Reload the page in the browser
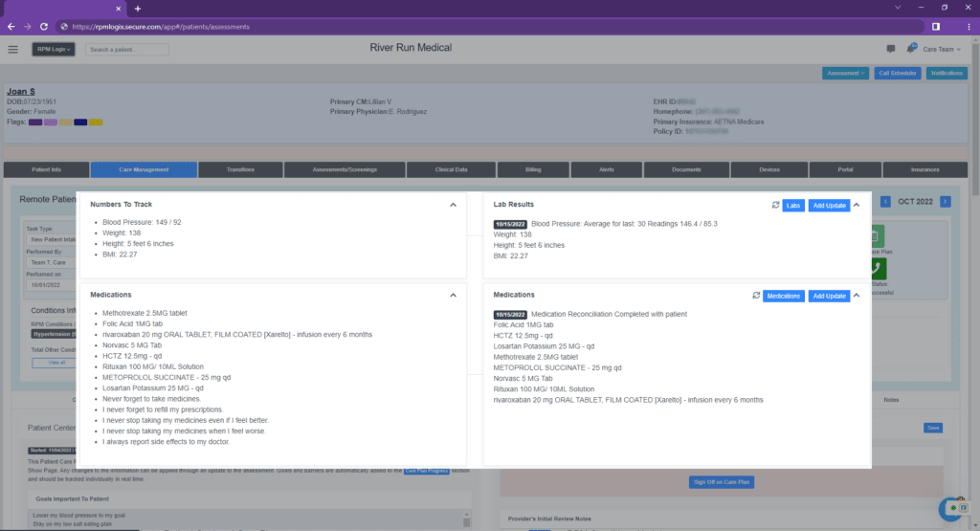Screen dimensions: 980x531 pyautogui.click(x=44, y=27)
